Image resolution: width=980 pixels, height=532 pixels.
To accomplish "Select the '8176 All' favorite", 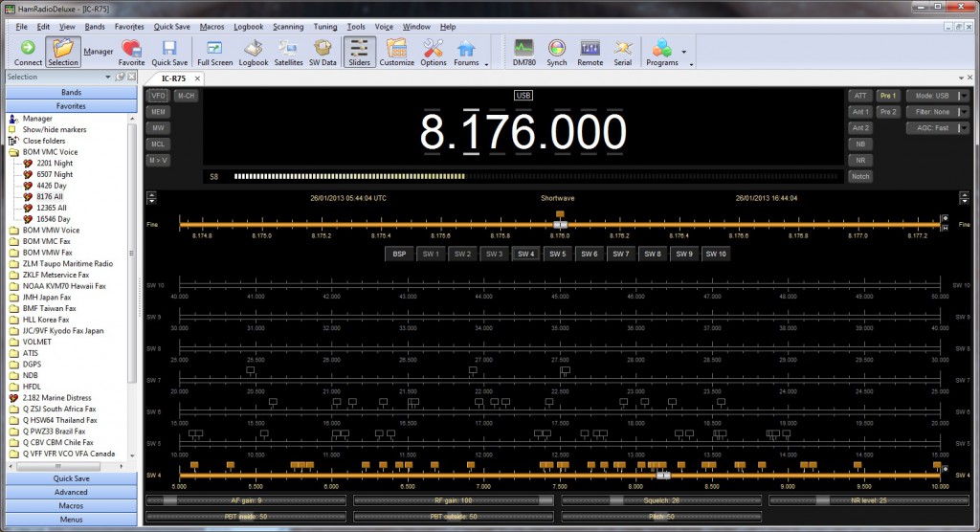I will pyautogui.click(x=50, y=196).
